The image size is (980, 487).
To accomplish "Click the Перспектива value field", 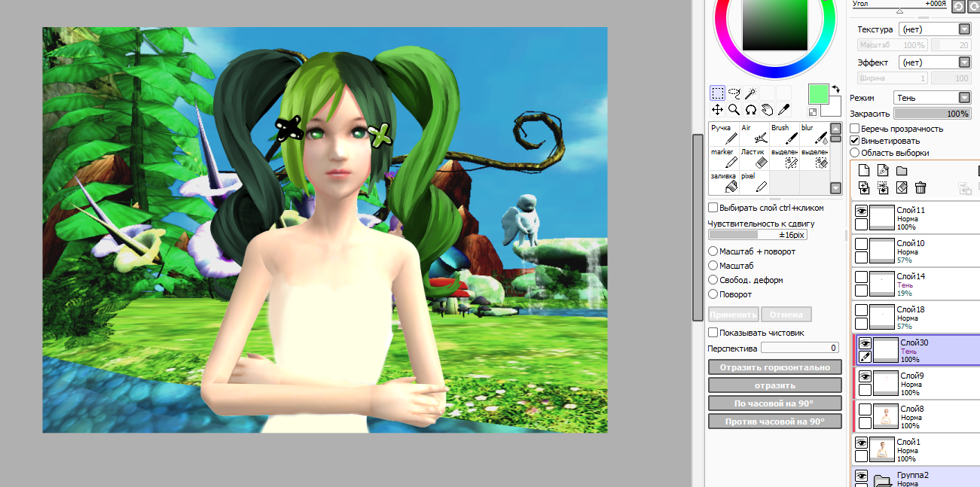I will tap(799, 348).
